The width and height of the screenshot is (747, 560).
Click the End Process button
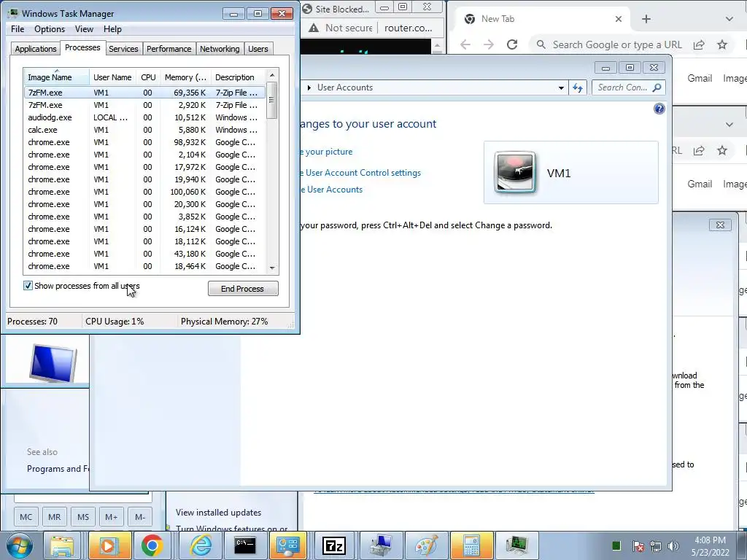[x=243, y=289]
